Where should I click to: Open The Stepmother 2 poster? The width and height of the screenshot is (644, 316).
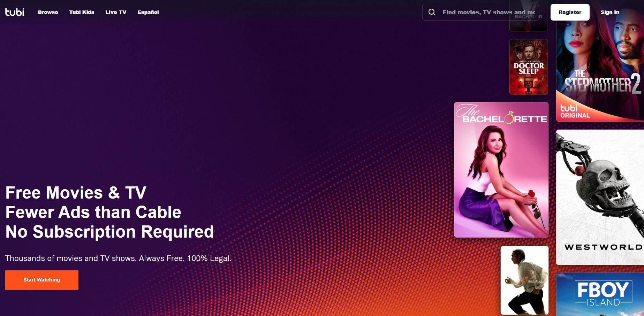(600, 66)
